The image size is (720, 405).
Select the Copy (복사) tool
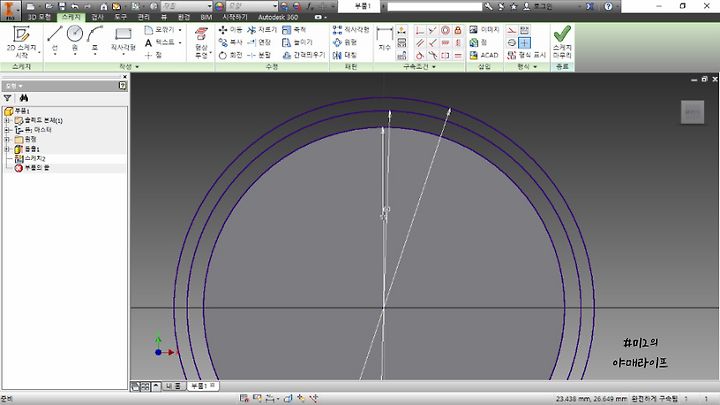pos(231,42)
